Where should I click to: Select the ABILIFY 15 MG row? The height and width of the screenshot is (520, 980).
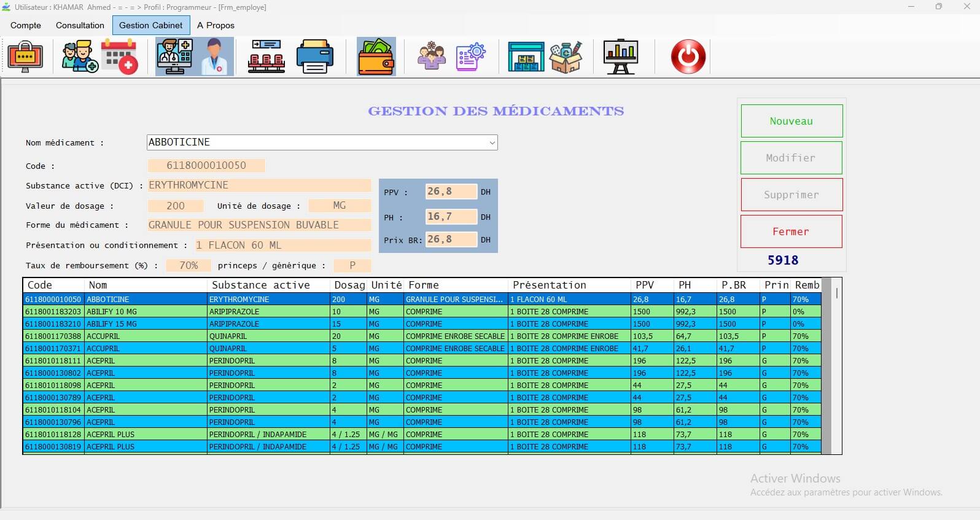[422, 324]
